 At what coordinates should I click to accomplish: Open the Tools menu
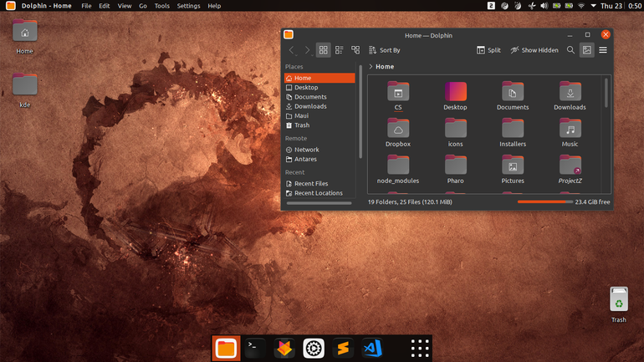pos(161,6)
